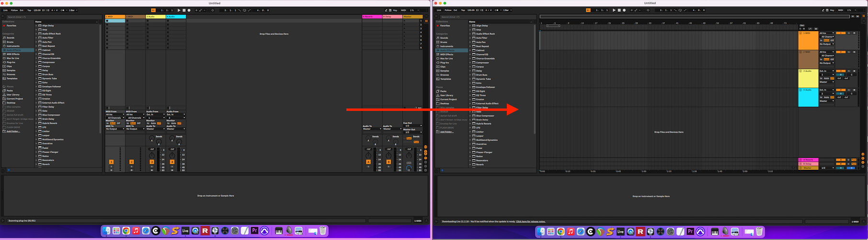The width and height of the screenshot is (868, 240).
Task: Click the 3 Audio track header in the left session view
Action: point(155,17)
